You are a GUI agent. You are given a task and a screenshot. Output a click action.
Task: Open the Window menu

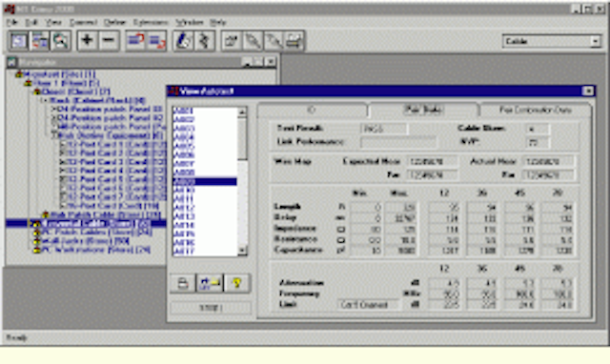189,22
